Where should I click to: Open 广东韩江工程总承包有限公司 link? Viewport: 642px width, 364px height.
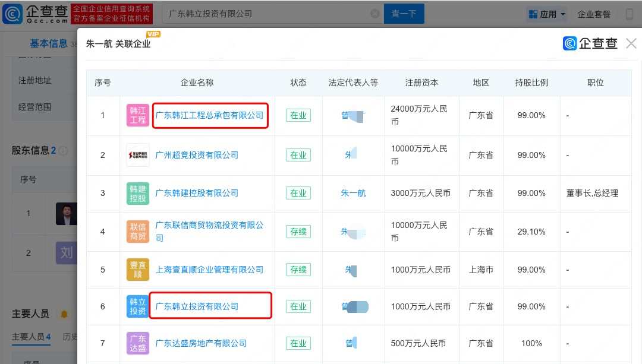210,115
